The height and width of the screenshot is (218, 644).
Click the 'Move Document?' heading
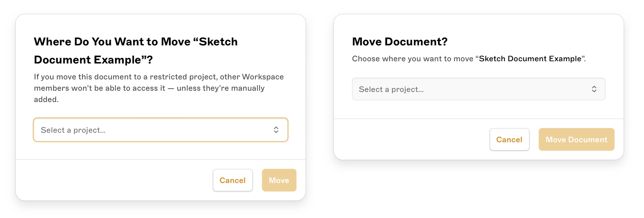pyautogui.click(x=400, y=42)
